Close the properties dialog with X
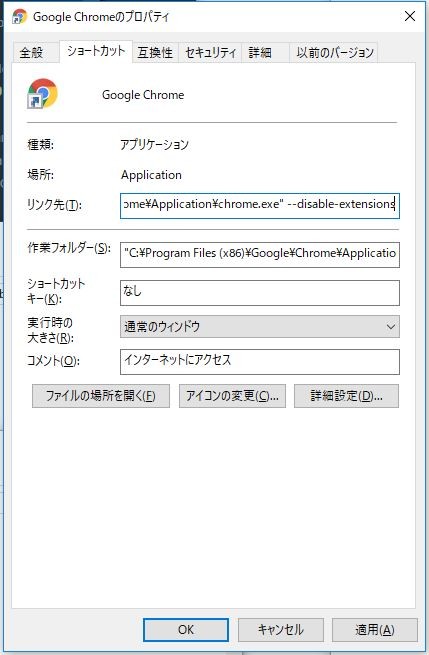 [x=410, y=16]
